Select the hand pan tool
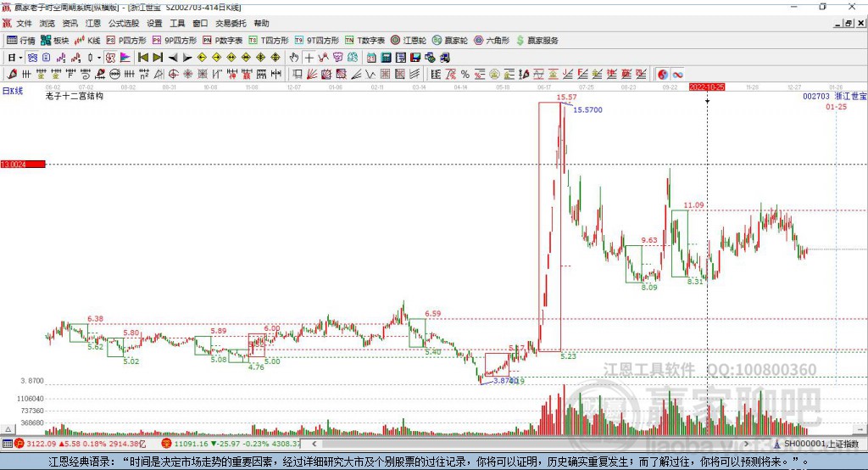This screenshot has height=470, width=868. click(x=294, y=58)
